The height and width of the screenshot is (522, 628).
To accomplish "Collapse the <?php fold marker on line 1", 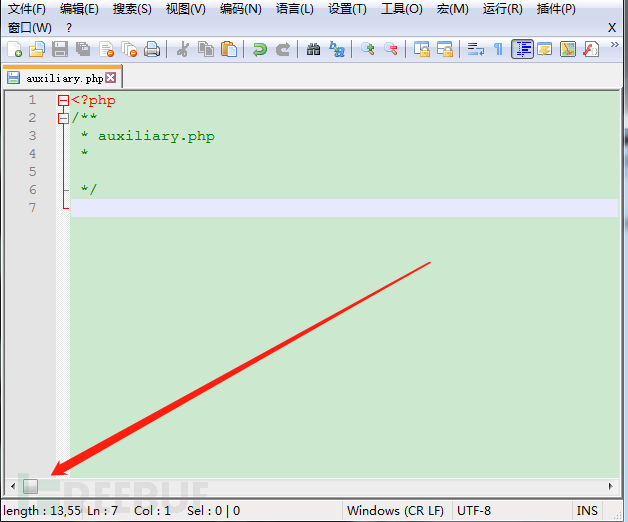I will point(63,100).
